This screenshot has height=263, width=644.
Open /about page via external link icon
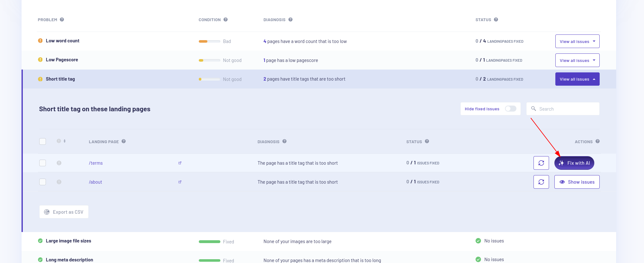pos(180,182)
